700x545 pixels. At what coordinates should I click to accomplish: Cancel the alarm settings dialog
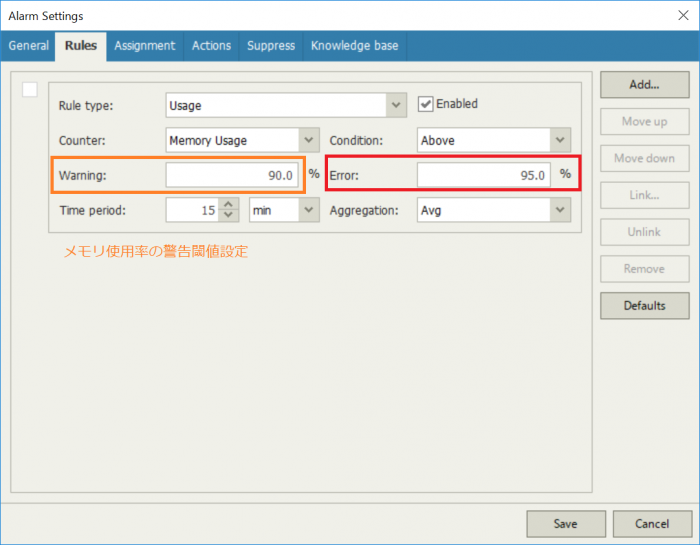pyautogui.click(x=652, y=524)
